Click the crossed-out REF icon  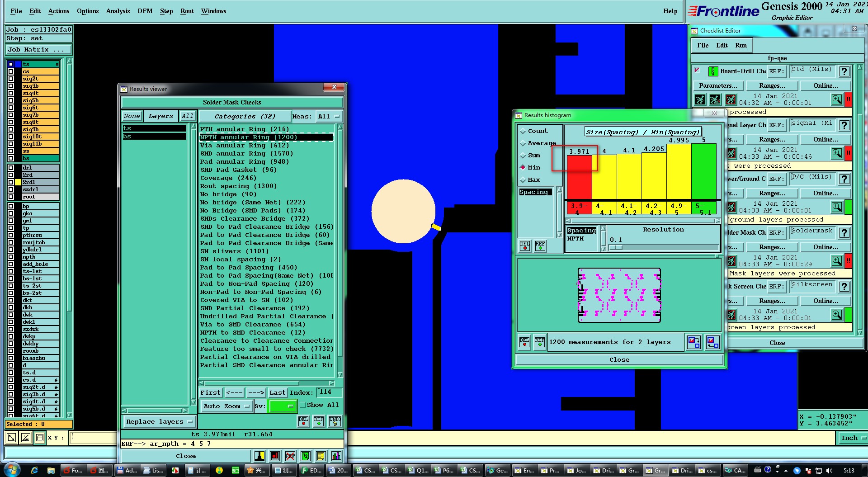290,456
